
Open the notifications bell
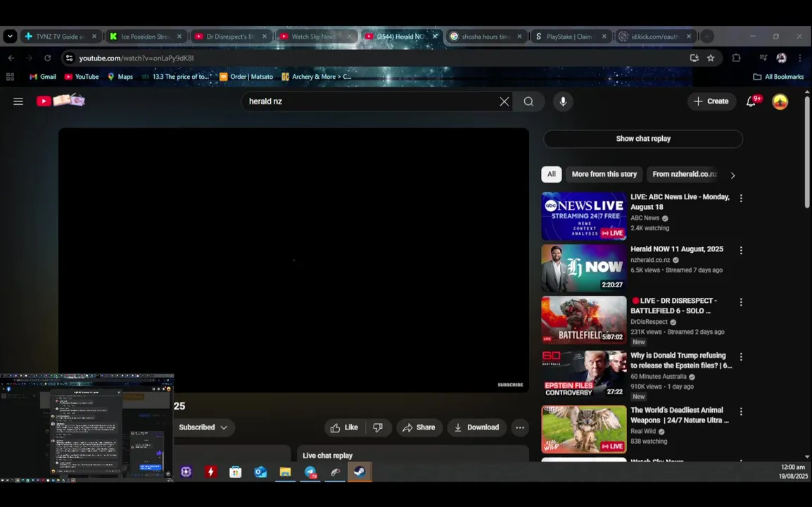(751, 101)
